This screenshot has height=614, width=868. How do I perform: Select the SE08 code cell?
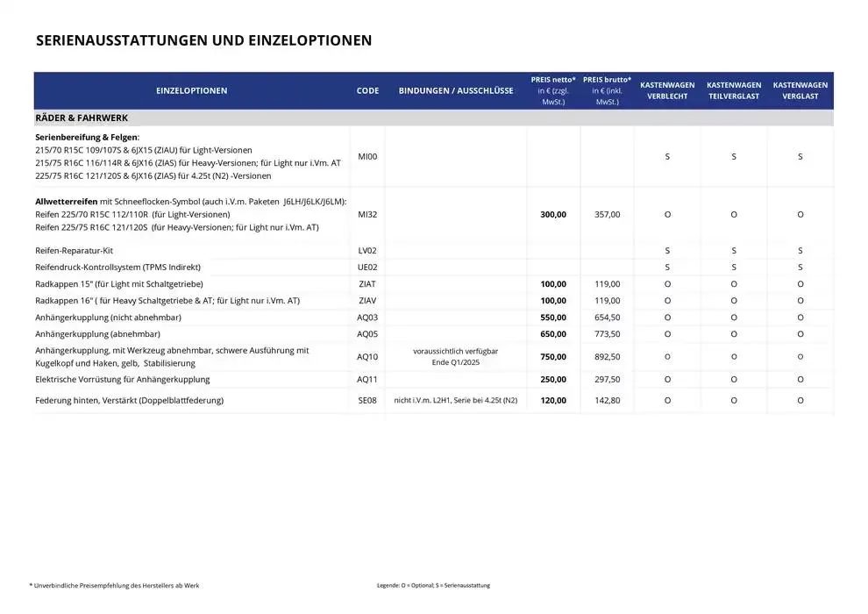pos(367,400)
